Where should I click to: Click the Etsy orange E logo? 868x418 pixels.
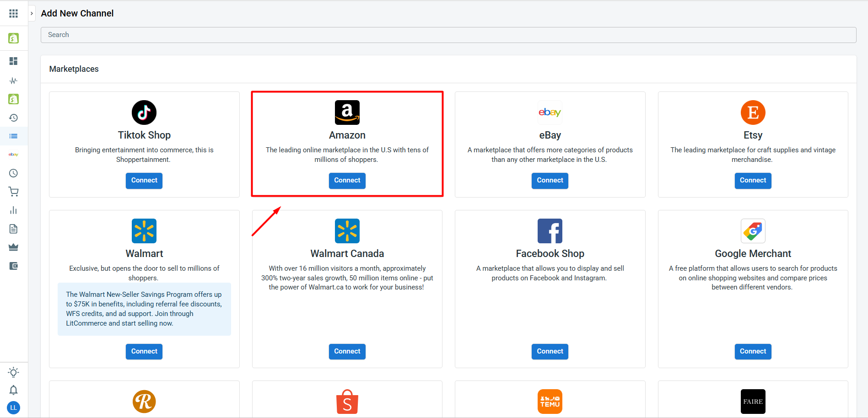[x=753, y=113]
